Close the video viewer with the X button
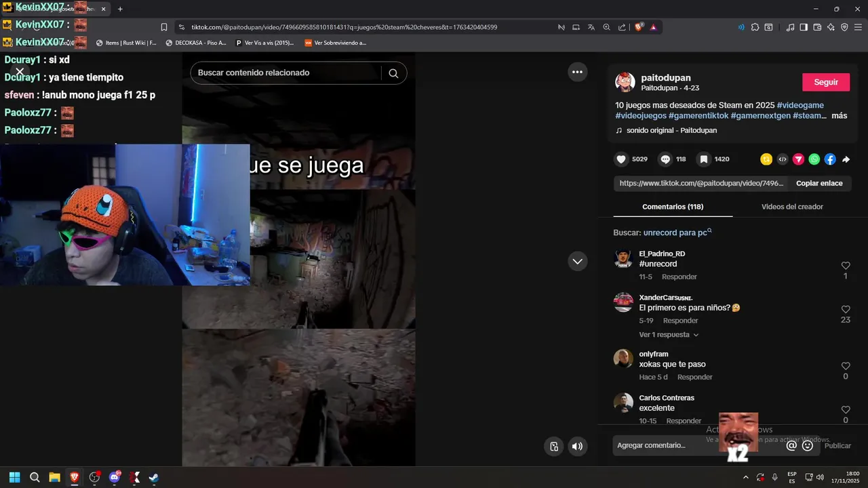Image resolution: width=868 pixels, height=488 pixels. tap(20, 72)
